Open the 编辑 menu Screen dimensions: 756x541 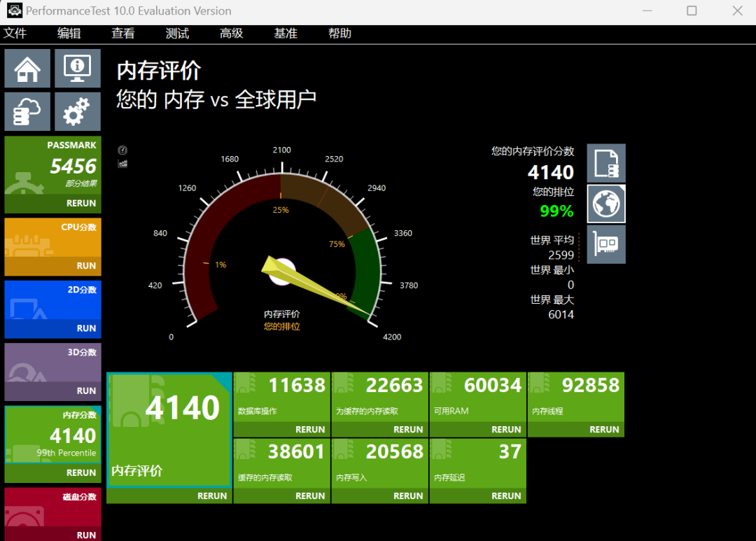69,34
